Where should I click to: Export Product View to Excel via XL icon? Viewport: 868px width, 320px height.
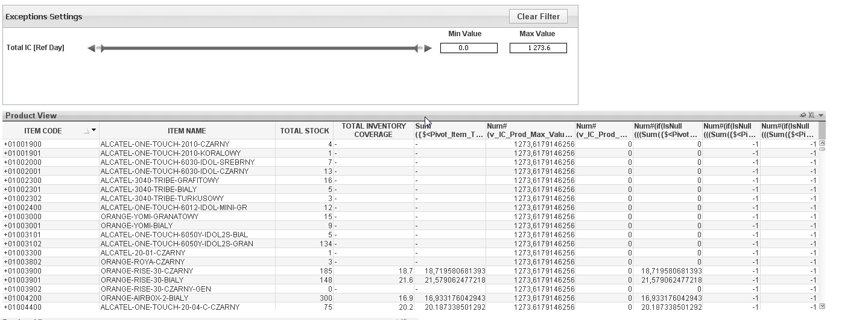[811, 115]
